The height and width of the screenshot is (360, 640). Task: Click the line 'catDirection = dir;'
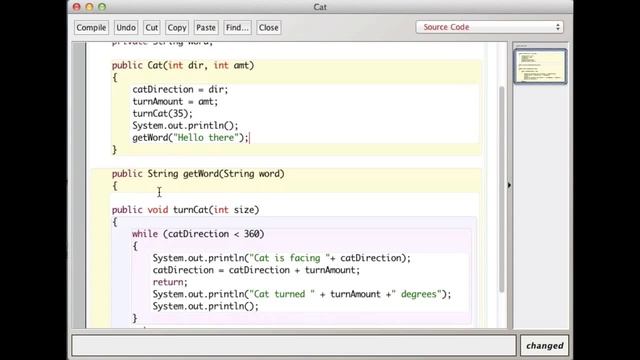(180, 89)
